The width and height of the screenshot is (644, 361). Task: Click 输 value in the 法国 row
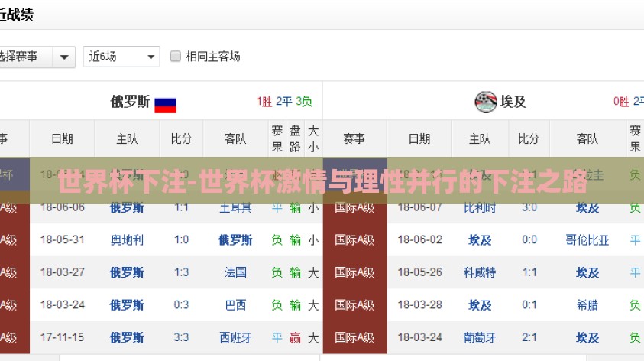pyautogui.click(x=295, y=272)
